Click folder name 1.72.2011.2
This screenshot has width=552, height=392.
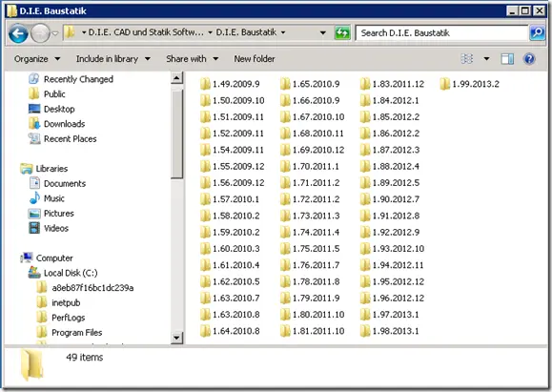point(317,199)
